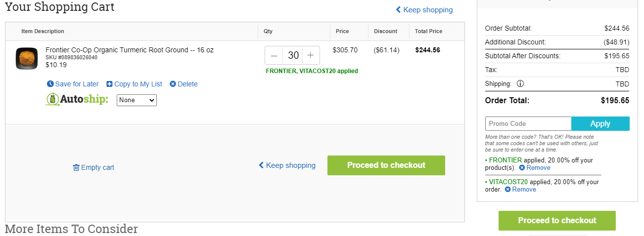This screenshot has height=236, width=644.
Task: Click Keep shopping link at top right
Action: pyautogui.click(x=424, y=10)
